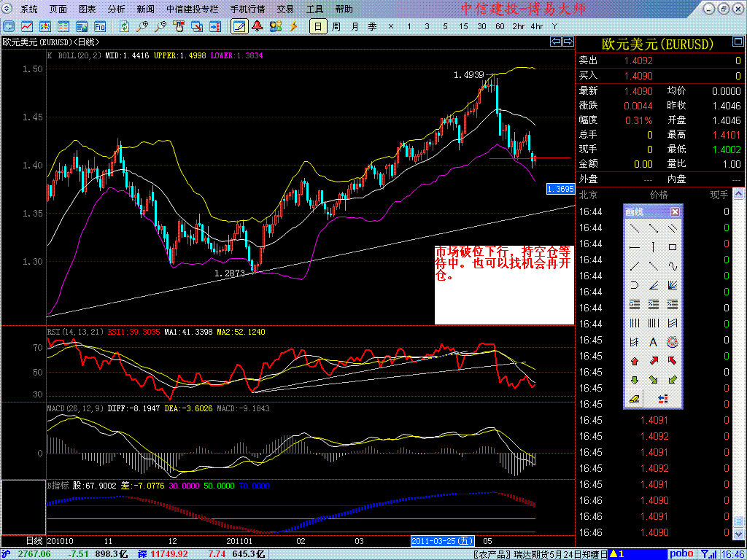Switch to 季 quarterly period
This screenshot has width=747, height=560.
(373, 27)
